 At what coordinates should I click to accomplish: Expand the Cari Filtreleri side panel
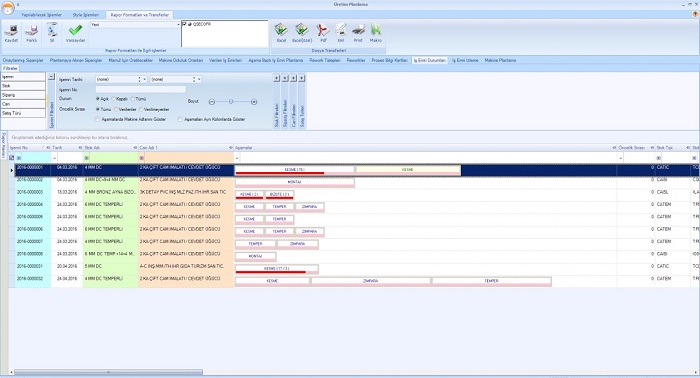[293, 78]
